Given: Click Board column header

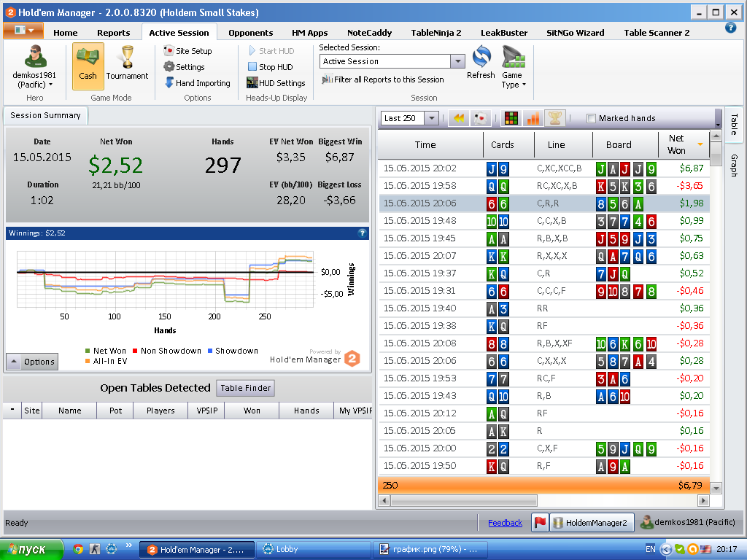Looking at the screenshot, I should 619,144.
